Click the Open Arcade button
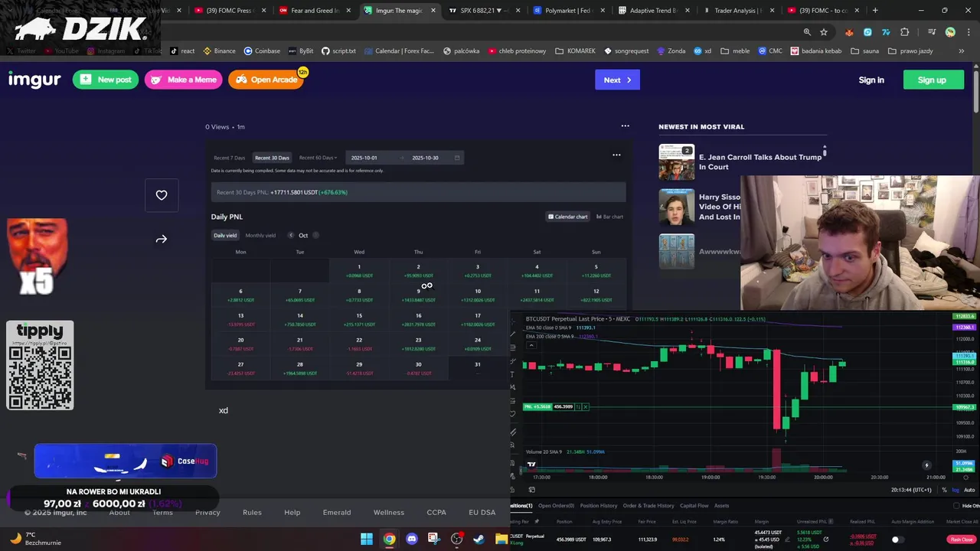The height and width of the screenshot is (551, 980). coord(266,80)
